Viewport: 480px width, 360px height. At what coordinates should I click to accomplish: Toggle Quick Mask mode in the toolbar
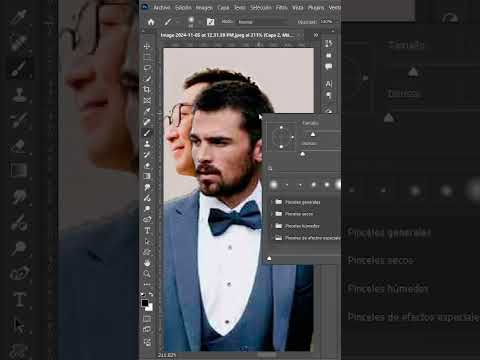click(147, 319)
